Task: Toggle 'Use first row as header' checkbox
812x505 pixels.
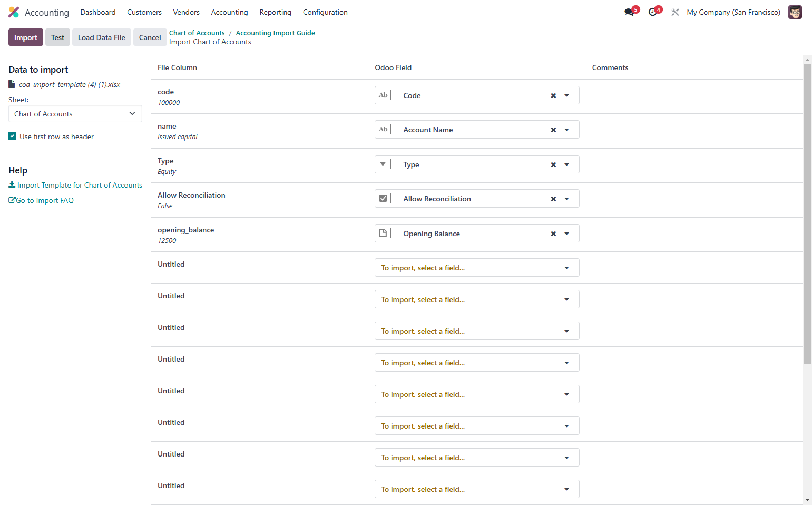Action: pos(12,137)
